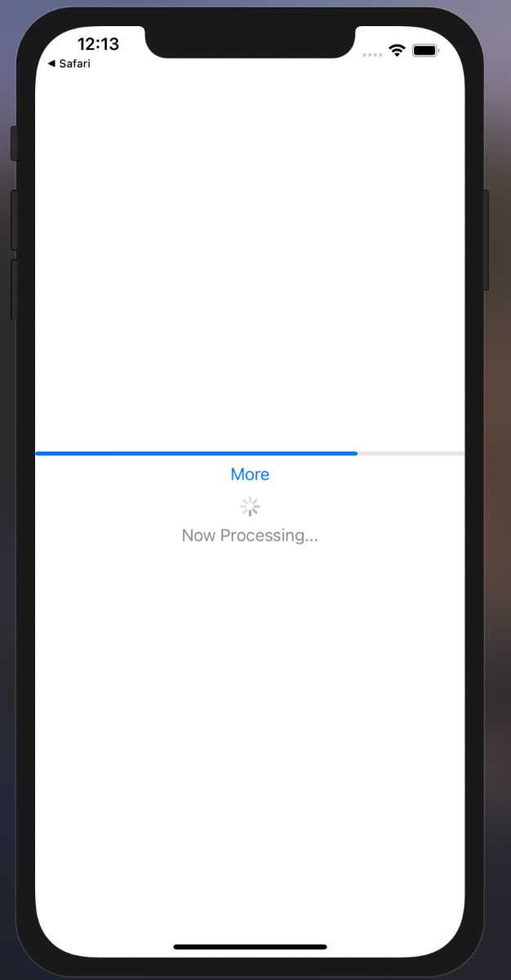This screenshot has height=980, width=511.
Task: Click the blue filled part of progress bar
Action: 197,453
